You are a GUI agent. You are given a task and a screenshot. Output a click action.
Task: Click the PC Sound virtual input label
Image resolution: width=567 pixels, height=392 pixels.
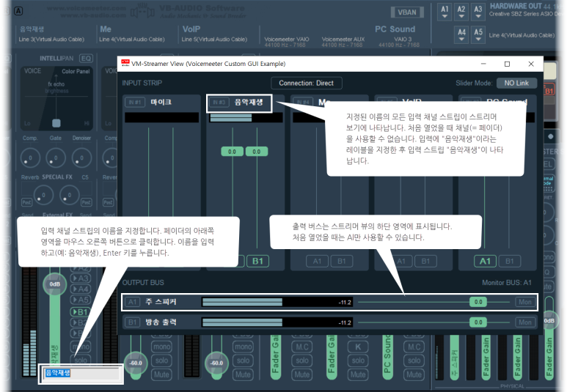[395, 29]
